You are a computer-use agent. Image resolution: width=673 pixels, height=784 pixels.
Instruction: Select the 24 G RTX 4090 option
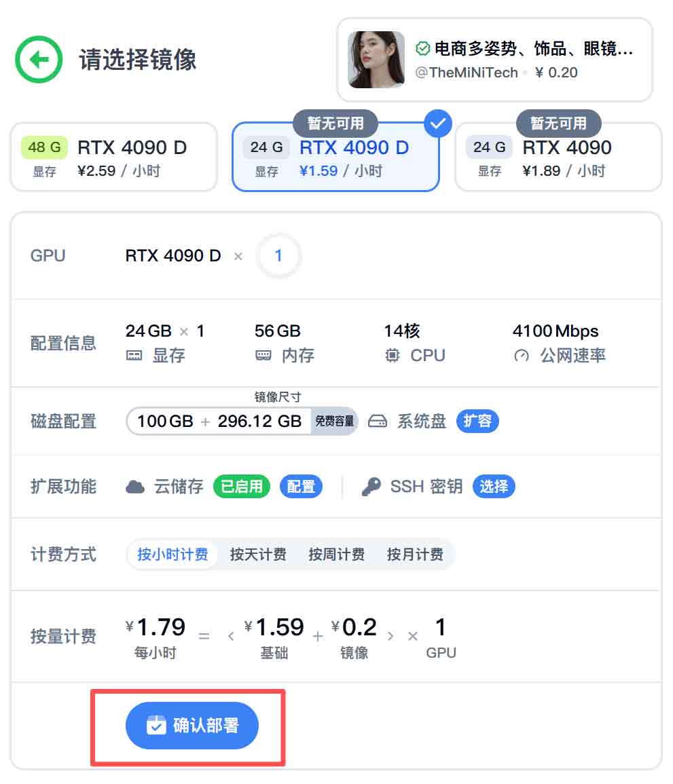click(558, 157)
